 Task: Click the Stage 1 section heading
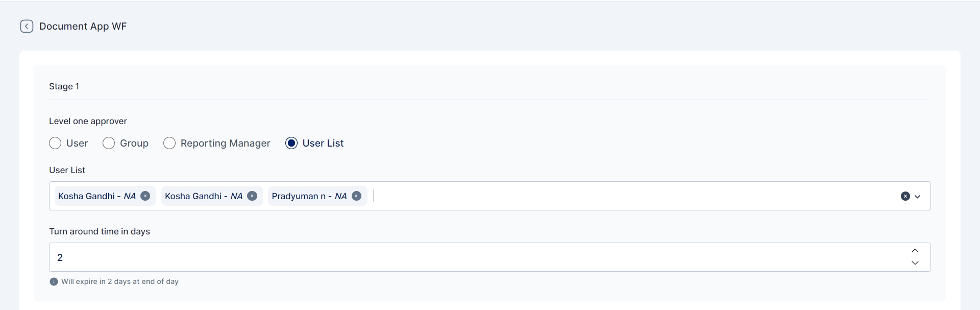pyautogui.click(x=64, y=86)
